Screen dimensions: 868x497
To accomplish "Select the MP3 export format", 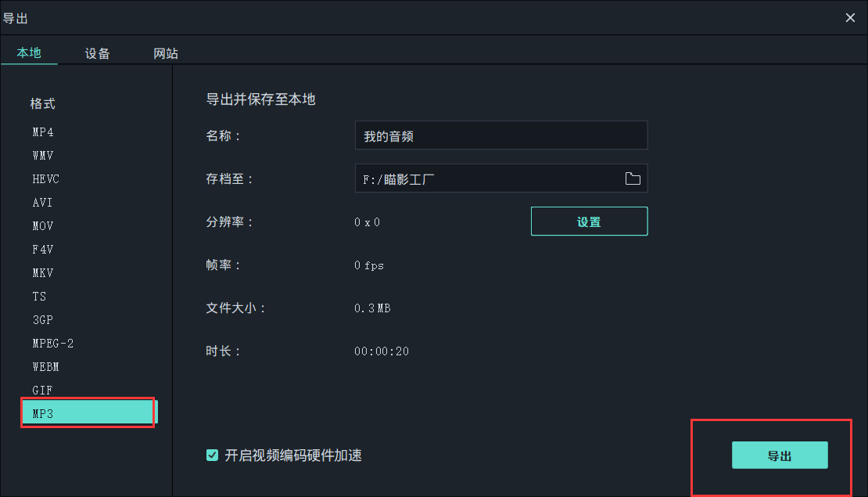I will (x=42, y=413).
